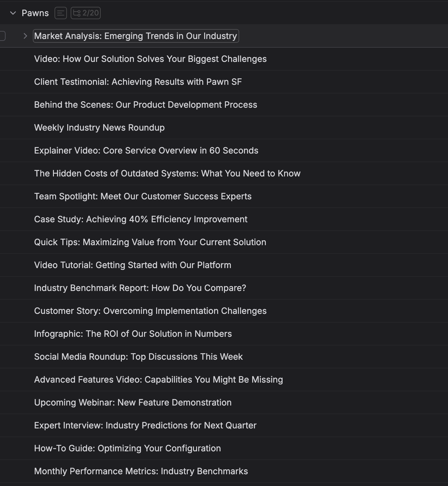The height and width of the screenshot is (486, 448).
Task: Open Quick Tips: Maximizing Value item
Action: tap(150, 242)
